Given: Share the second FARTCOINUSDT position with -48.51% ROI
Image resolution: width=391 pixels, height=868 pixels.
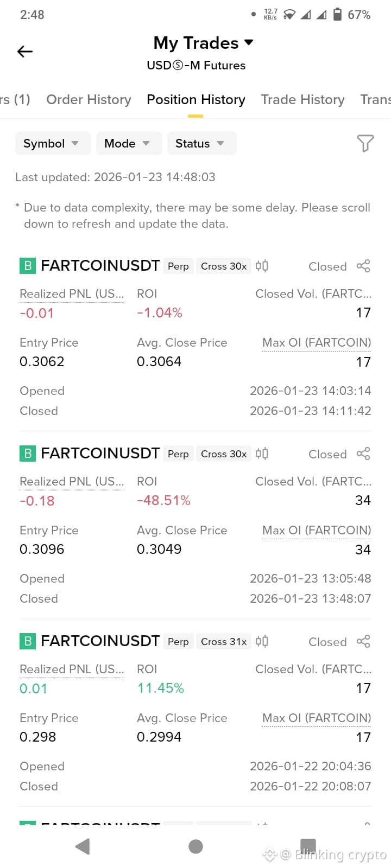Looking at the screenshot, I should tap(363, 454).
